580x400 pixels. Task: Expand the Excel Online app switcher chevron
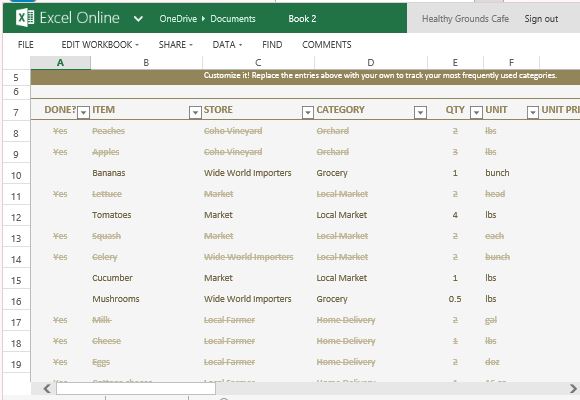click(138, 19)
